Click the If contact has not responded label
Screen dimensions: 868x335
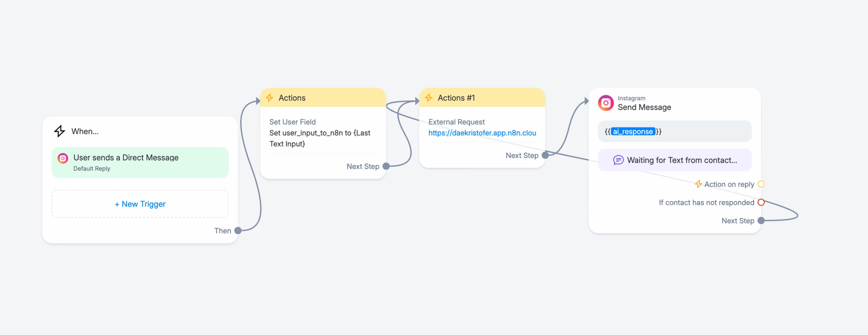click(x=707, y=202)
